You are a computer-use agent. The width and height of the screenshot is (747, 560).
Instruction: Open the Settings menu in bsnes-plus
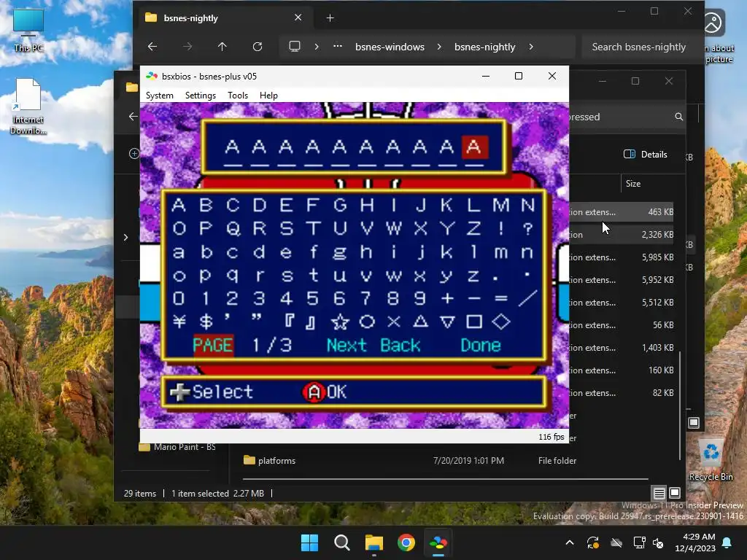coord(200,96)
